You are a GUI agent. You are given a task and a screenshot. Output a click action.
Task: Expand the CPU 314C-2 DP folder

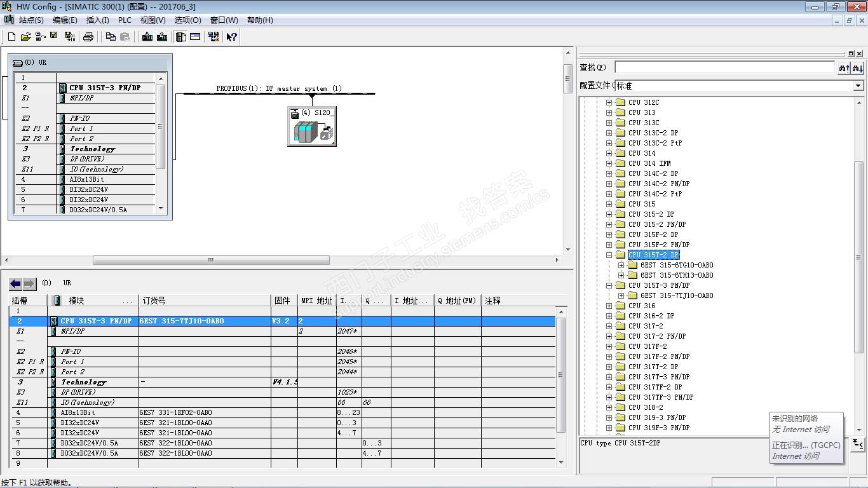(x=609, y=173)
